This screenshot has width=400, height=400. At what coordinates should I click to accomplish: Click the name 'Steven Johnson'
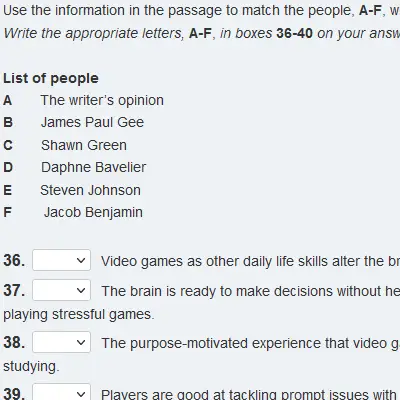click(90, 190)
